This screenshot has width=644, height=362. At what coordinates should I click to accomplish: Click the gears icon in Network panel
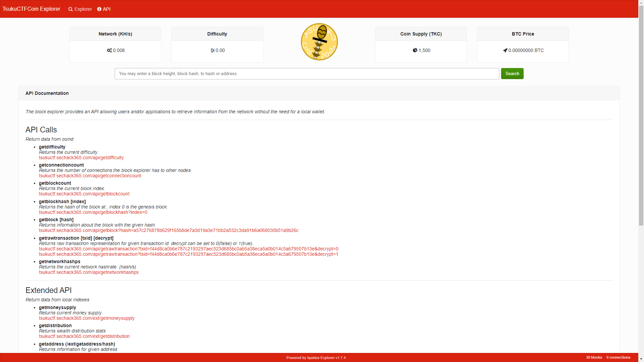click(x=109, y=50)
